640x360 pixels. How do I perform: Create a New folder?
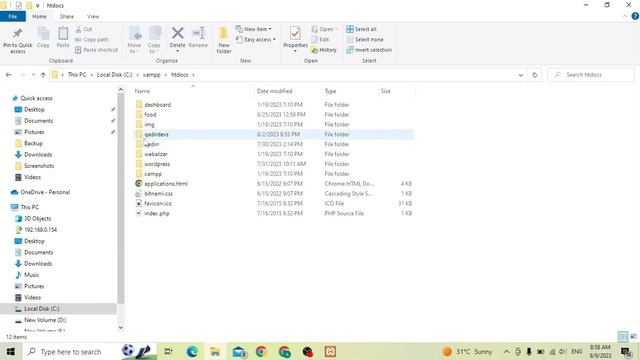224,40
